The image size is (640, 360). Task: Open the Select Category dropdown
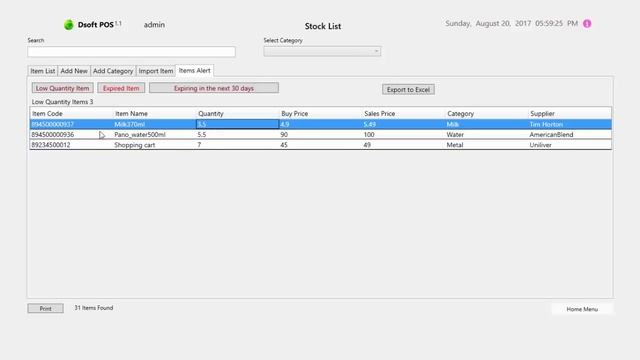pyautogui.click(x=322, y=51)
